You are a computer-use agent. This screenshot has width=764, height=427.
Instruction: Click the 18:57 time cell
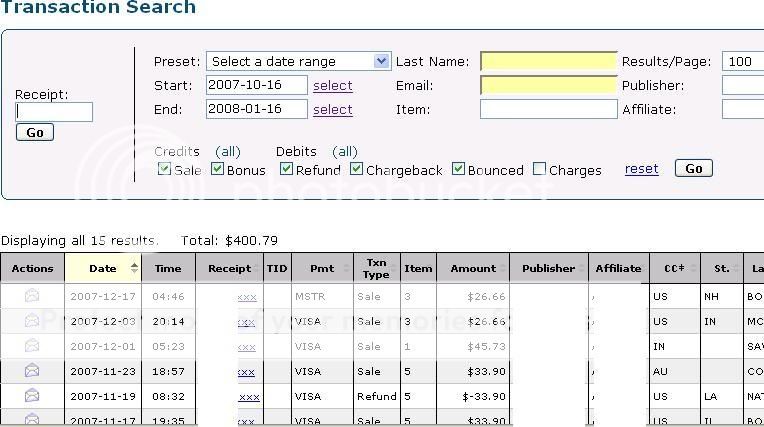coord(168,371)
